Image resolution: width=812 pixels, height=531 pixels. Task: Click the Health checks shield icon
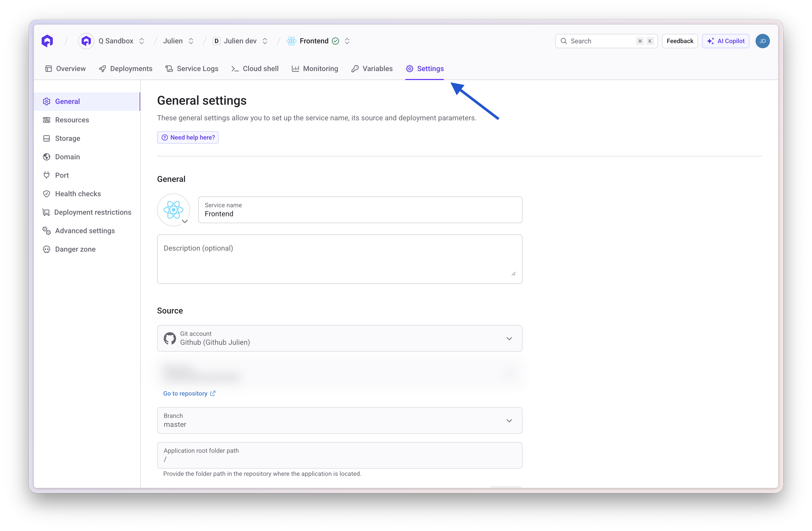click(x=46, y=193)
